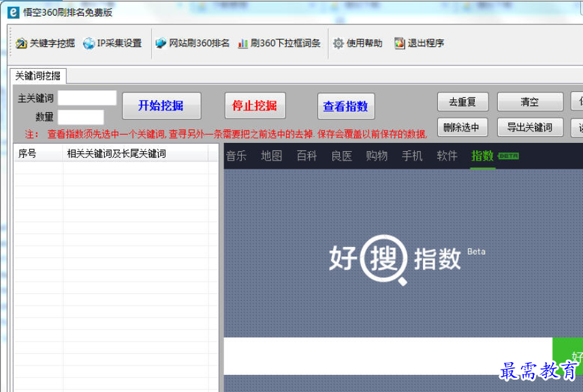The width and height of the screenshot is (583, 392).
Task: Select the 指数 tab in web page
Action: tap(482, 156)
